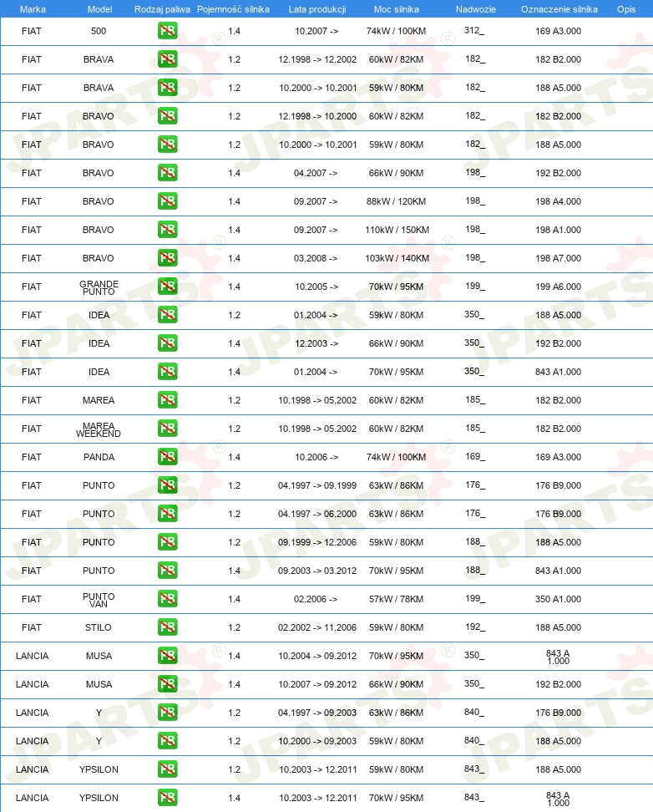This screenshot has height=812, width=653.
Task: Click fuel icon for PUNTO 09.2003 -> 03.2012 row
Action: click(x=167, y=571)
